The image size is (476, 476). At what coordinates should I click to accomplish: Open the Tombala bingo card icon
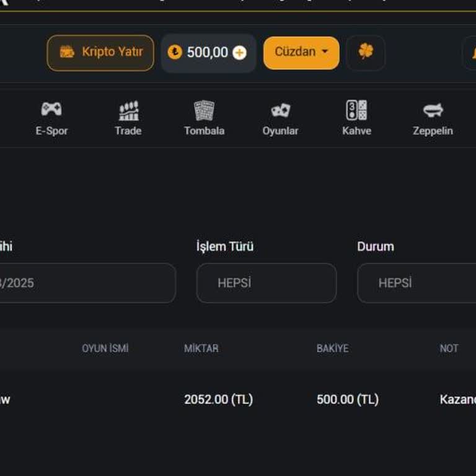[x=204, y=111]
